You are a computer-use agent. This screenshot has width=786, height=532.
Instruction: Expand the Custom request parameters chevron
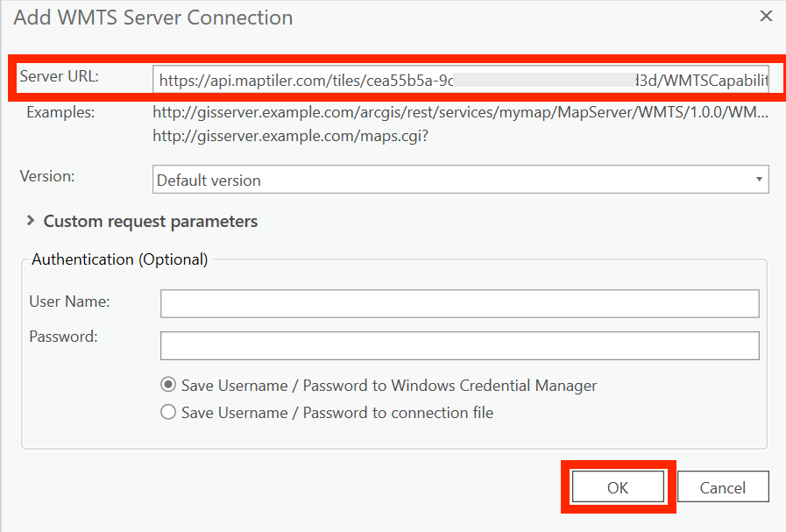tap(32, 222)
